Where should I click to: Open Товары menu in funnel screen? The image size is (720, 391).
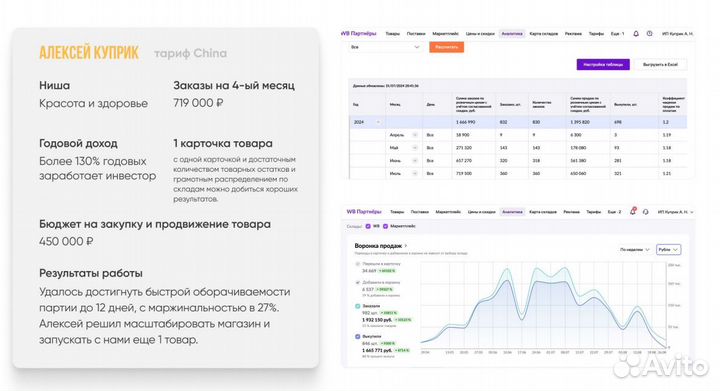click(397, 212)
